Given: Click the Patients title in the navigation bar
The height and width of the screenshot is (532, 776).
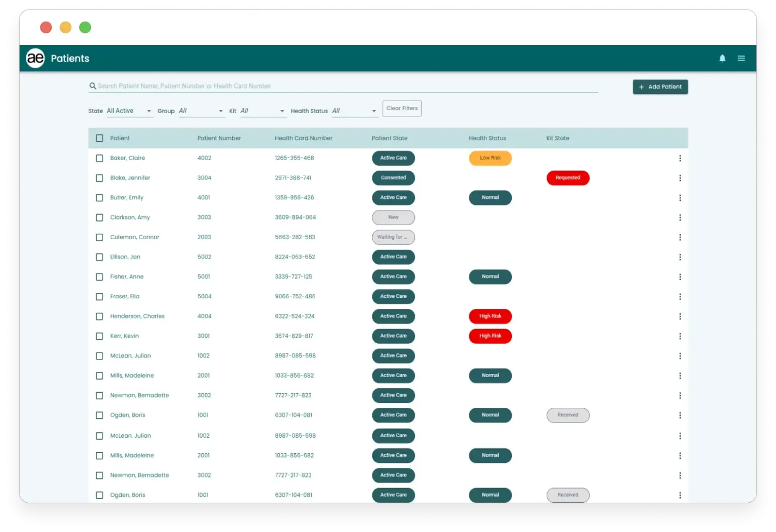Looking at the screenshot, I should [70, 58].
